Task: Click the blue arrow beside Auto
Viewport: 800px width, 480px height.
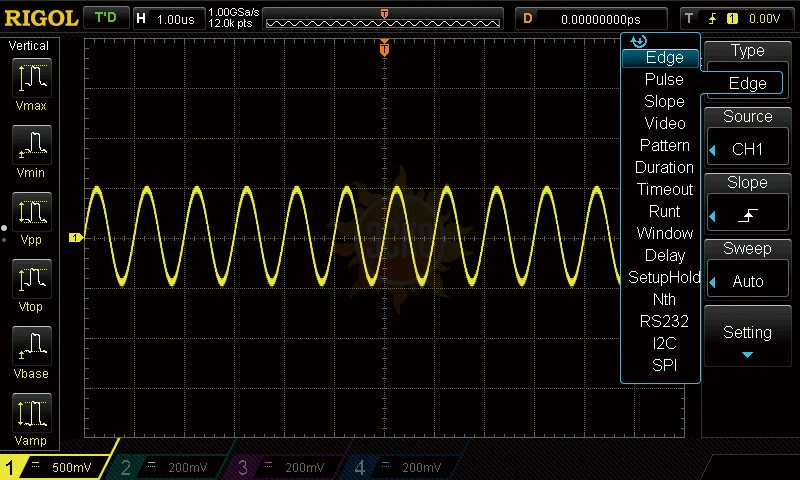Action: pos(713,282)
